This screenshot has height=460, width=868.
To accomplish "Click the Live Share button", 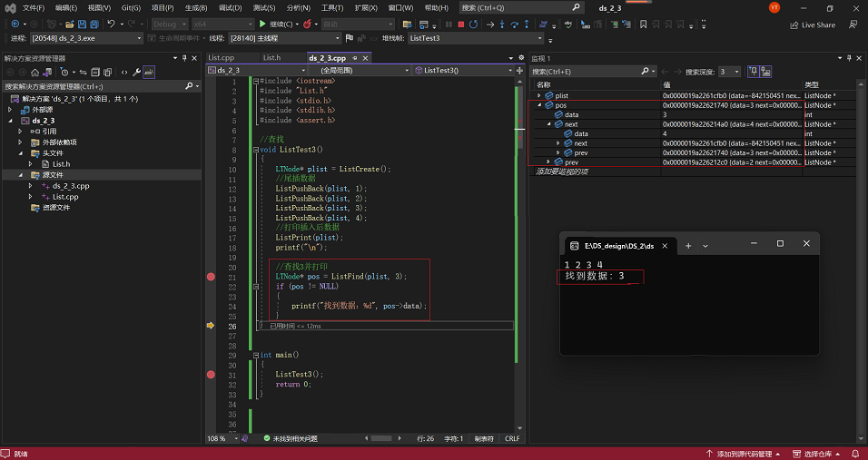I will pyautogui.click(x=813, y=24).
